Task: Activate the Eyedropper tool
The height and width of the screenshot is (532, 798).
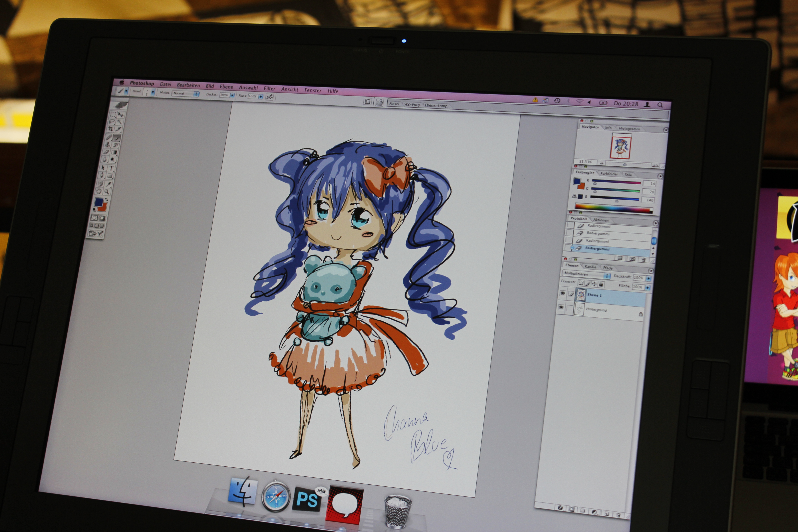Action: coord(109,184)
